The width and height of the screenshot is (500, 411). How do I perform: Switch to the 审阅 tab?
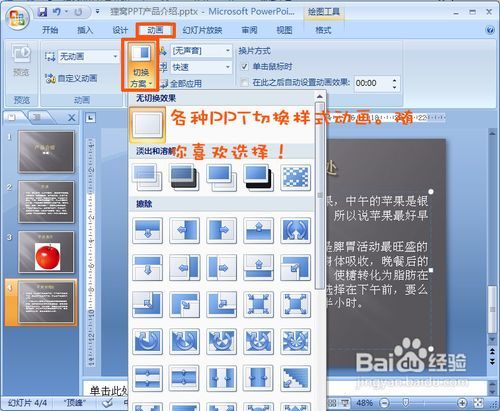pyautogui.click(x=249, y=30)
